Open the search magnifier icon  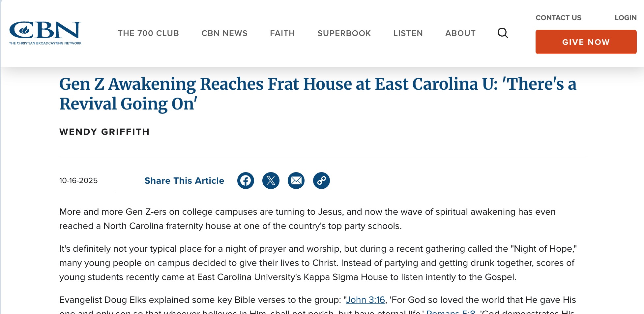pyautogui.click(x=503, y=33)
